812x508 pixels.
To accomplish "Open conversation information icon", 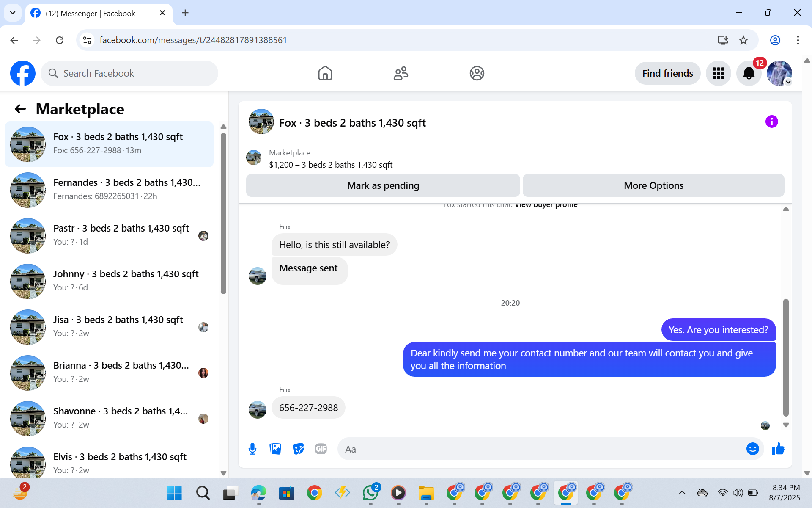I will tap(771, 122).
